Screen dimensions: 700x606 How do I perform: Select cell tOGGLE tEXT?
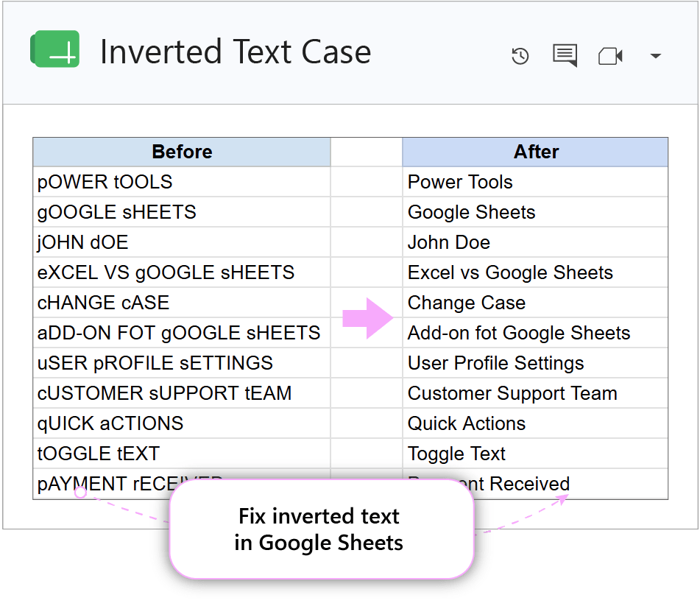tap(182, 454)
